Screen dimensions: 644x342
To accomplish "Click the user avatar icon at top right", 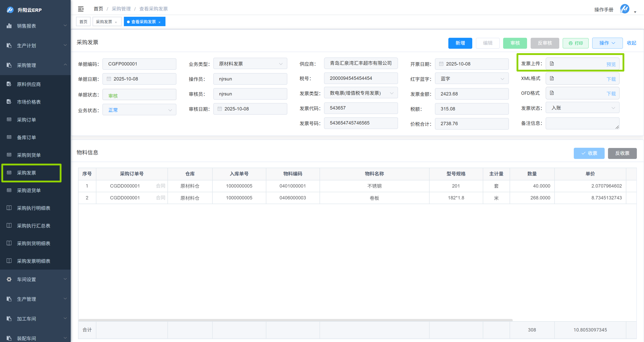I will click(x=625, y=9).
